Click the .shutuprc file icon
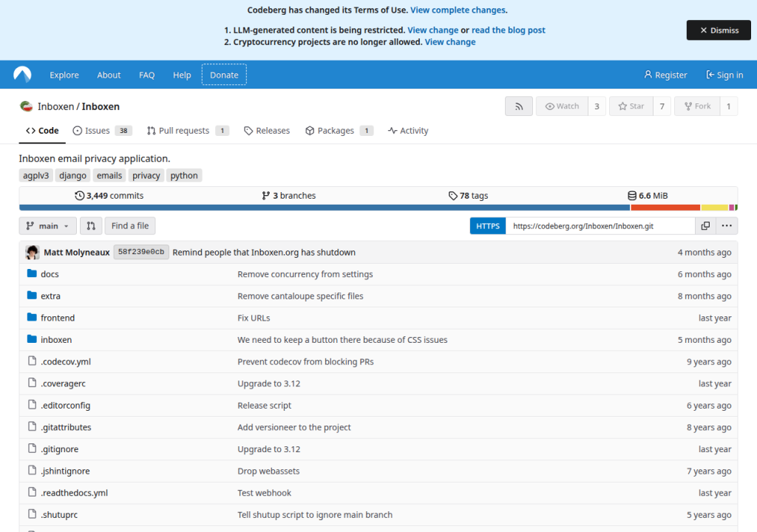Viewport: 757px width, 532px height. (x=32, y=514)
